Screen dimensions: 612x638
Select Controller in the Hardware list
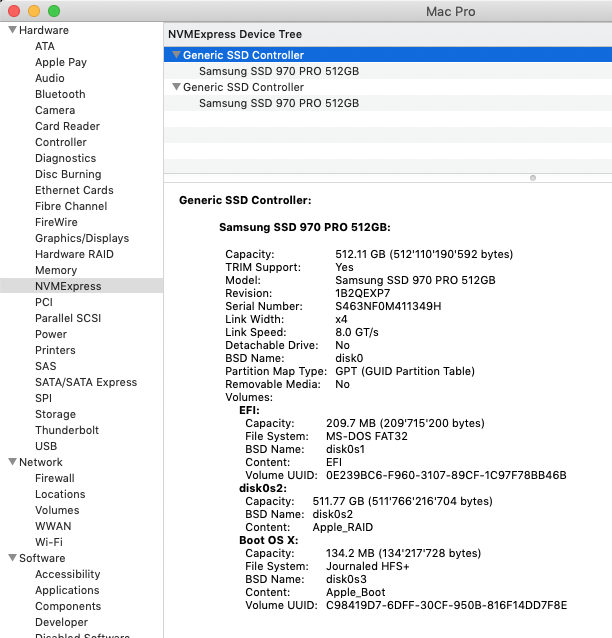pyautogui.click(x=61, y=142)
